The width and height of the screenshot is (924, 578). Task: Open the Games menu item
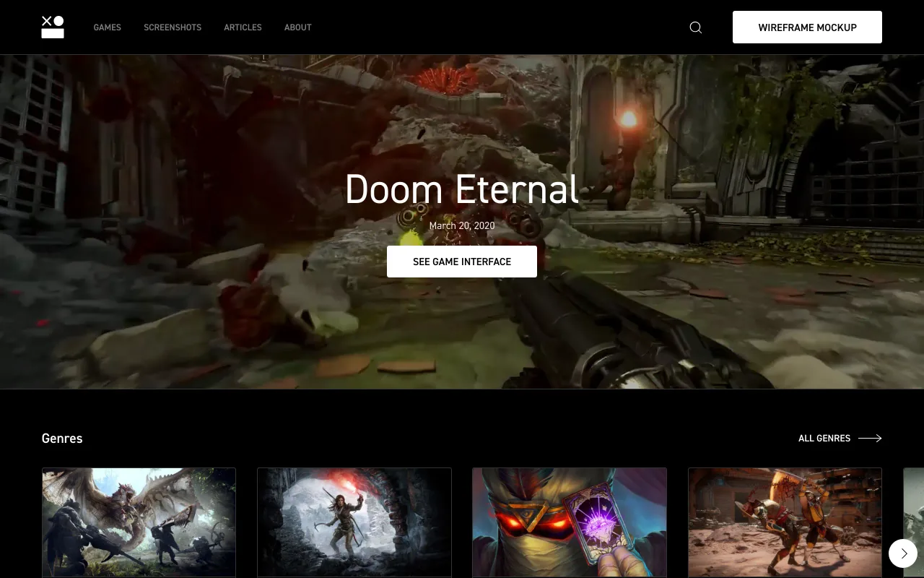click(x=108, y=27)
